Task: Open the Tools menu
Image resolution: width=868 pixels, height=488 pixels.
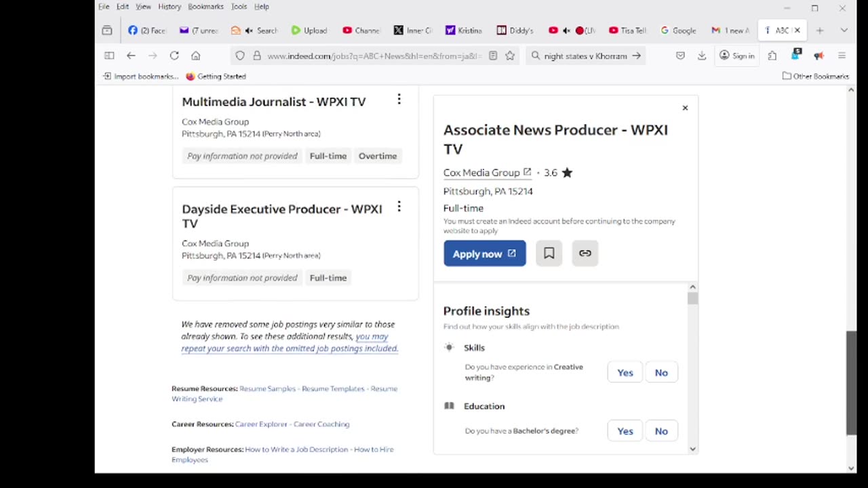Action: (x=239, y=7)
